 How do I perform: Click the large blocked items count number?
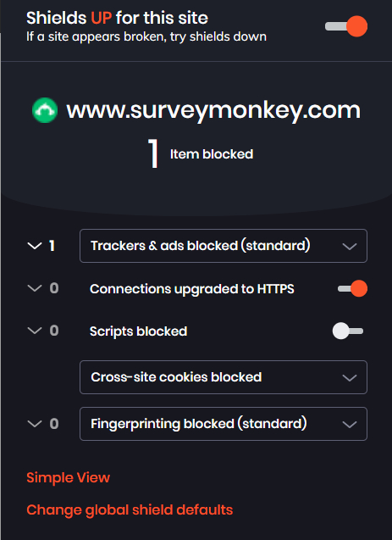[153, 153]
